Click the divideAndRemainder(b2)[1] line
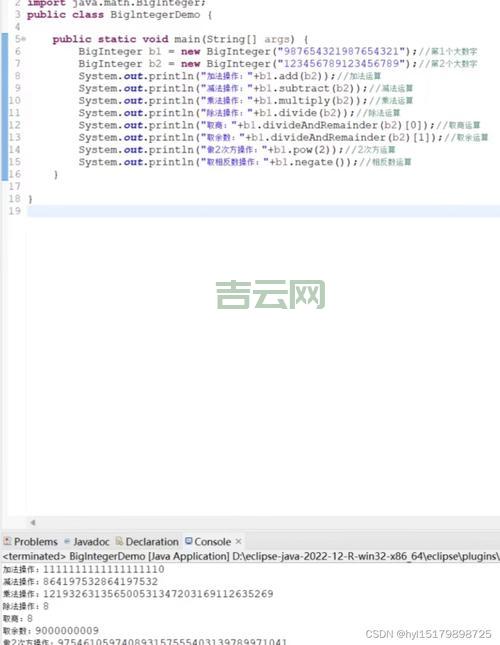 point(283,137)
